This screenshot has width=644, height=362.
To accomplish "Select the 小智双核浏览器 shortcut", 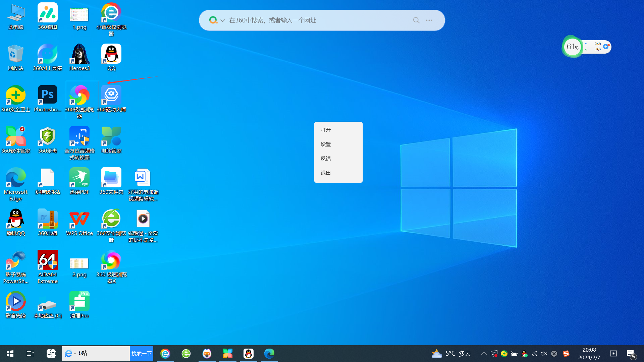I will (111, 19).
